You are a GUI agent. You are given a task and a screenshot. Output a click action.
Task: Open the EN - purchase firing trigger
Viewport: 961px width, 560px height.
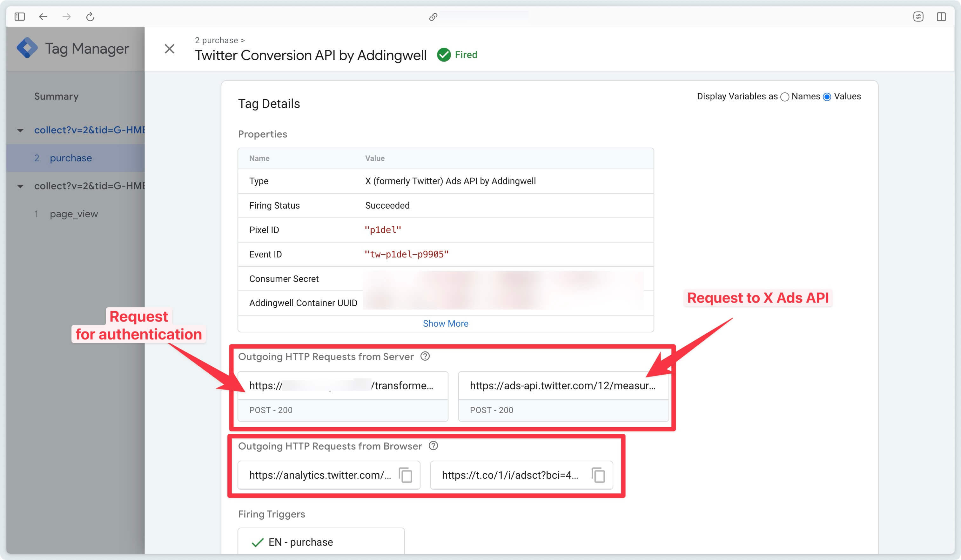[321, 541]
